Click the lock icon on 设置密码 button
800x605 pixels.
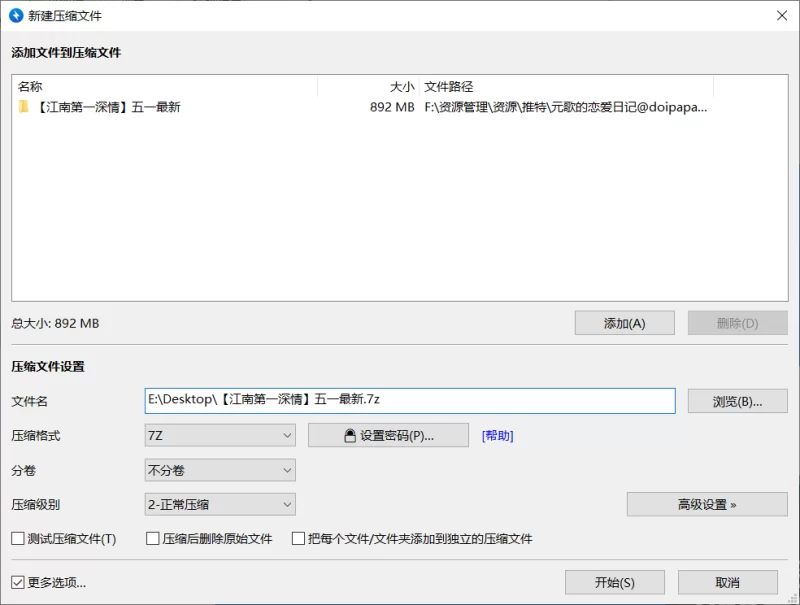[x=350, y=436]
